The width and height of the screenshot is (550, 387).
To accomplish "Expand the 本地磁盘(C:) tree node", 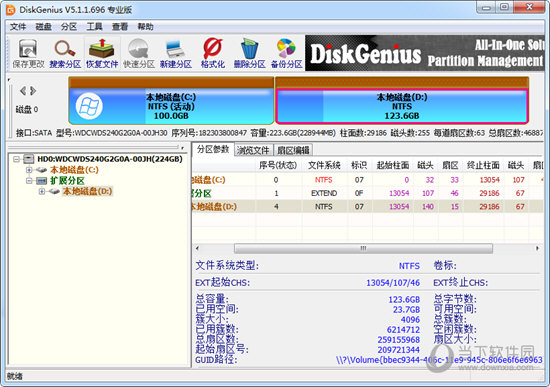I will coord(29,170).
